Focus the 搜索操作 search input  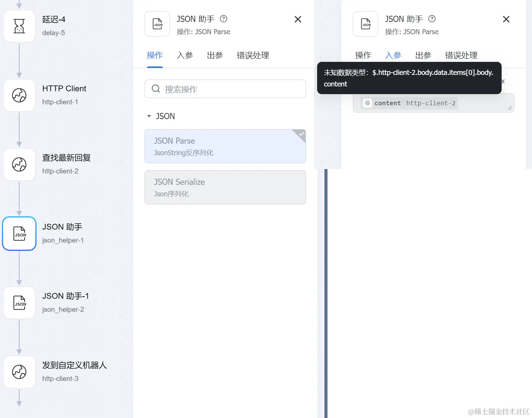tap(225, 89)
